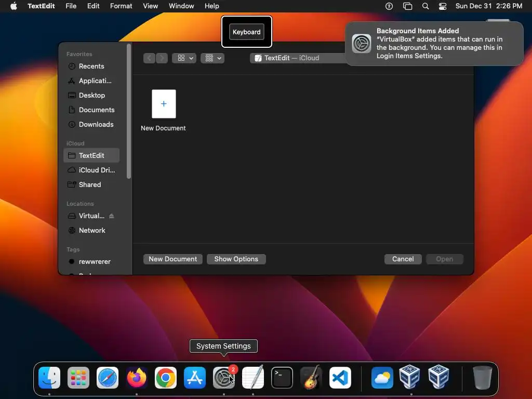The image size is (532, 399).
Task: Open the Trash in the Dock
Action: click(482, 378)
